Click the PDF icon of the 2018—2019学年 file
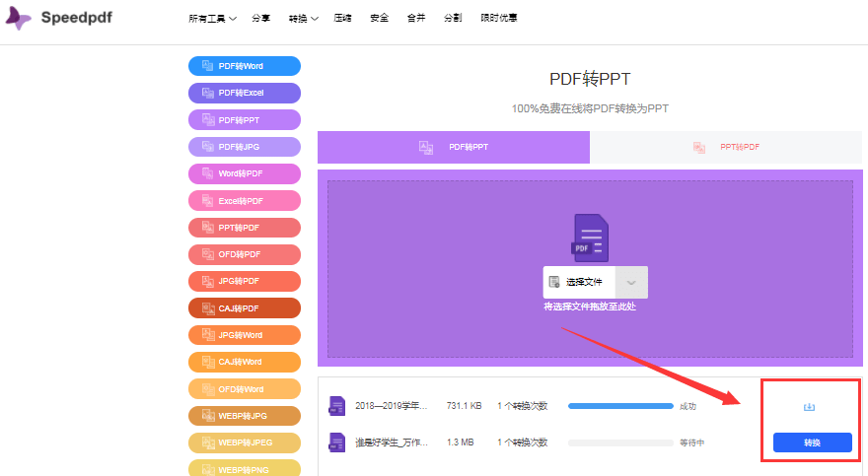 pyautogui.click(x=337, y=406)
